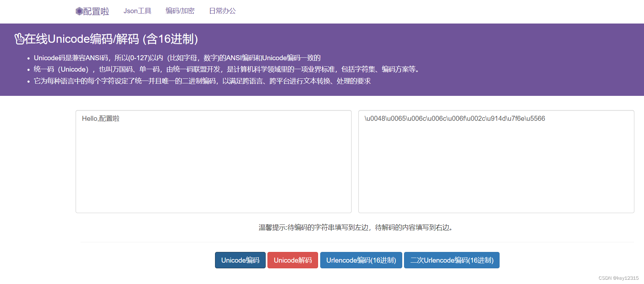Click the hint text 温馨提示:待编码的字符串填写到左边
644x284 pixels.
[357, 227]
